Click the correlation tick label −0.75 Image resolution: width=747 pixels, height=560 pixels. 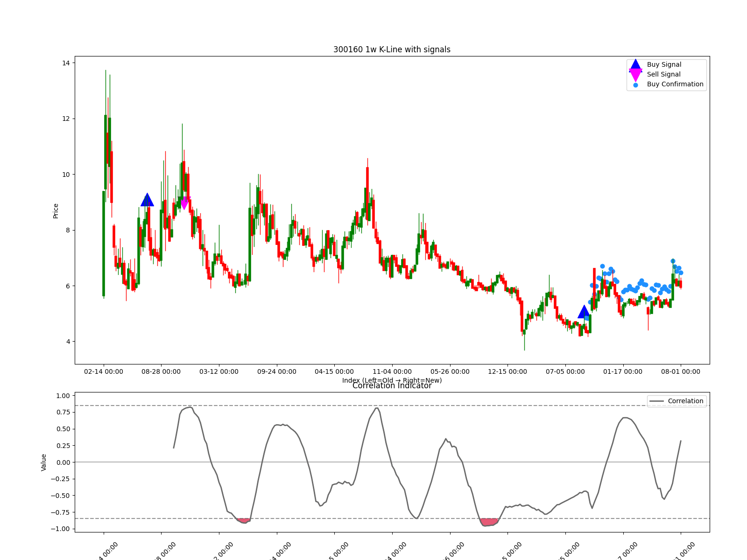pos(61,512)
